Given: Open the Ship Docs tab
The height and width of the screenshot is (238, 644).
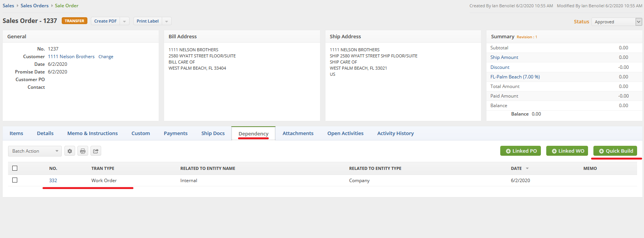Looking at the screenshot, I should pos(213,134).
